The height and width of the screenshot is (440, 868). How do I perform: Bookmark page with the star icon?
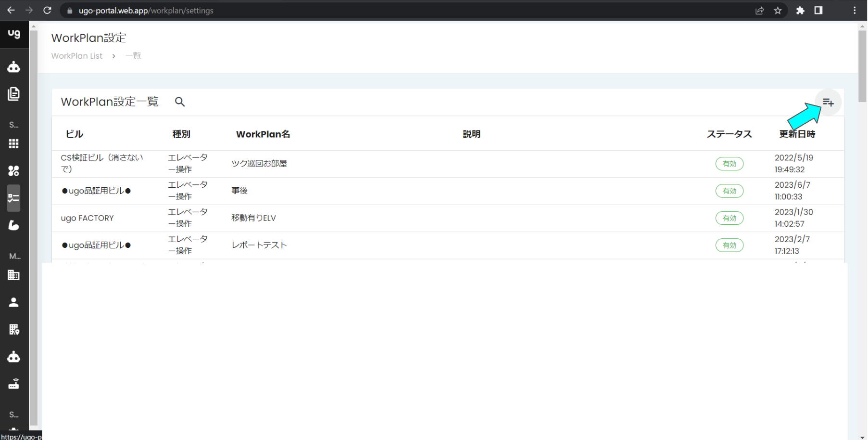coord(778,11)
